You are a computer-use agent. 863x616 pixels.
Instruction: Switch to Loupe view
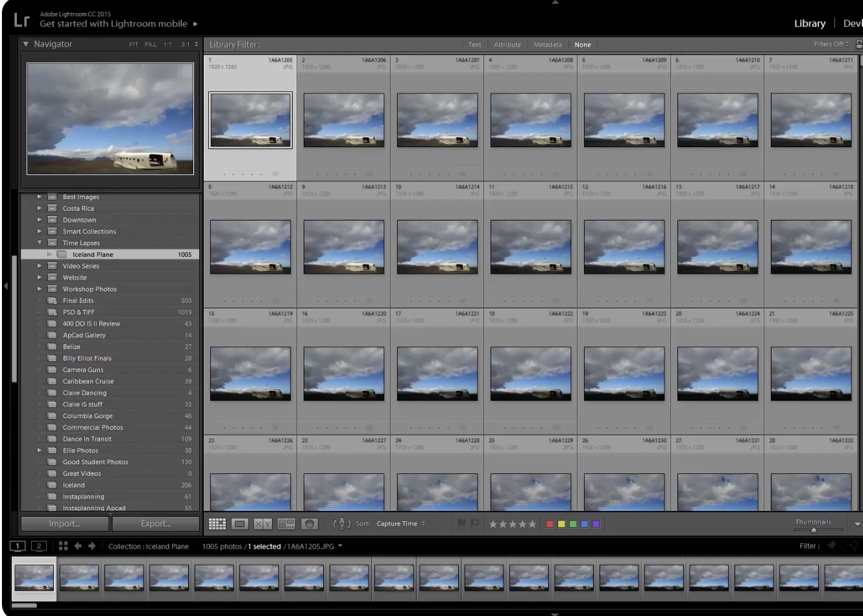pyautogui.click(x=239, y=524)
